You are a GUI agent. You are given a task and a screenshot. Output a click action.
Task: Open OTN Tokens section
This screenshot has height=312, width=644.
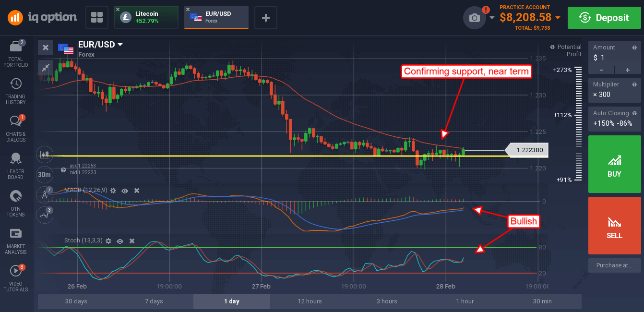coord(16,204)
